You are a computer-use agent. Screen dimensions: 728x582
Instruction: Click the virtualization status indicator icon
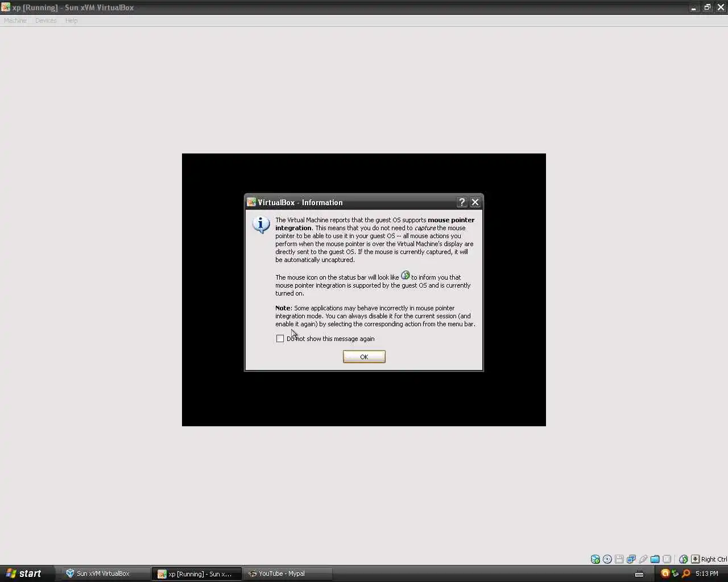coord(667,559)
